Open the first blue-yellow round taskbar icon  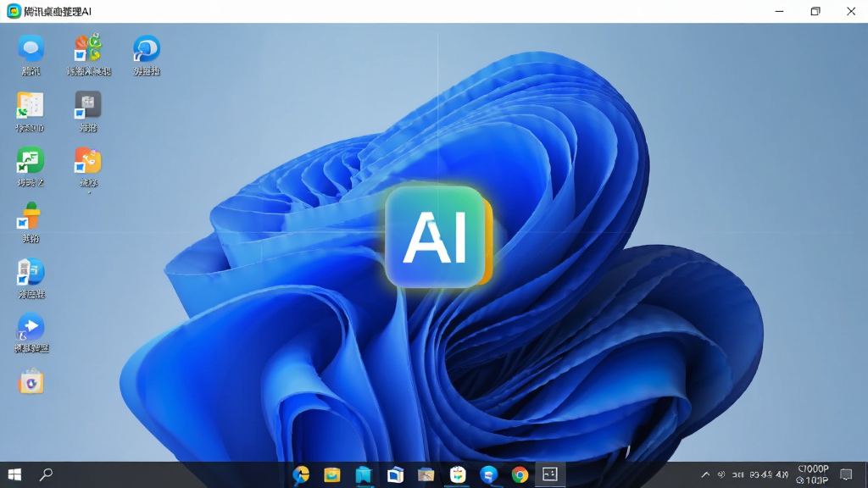tap(301, 474)
